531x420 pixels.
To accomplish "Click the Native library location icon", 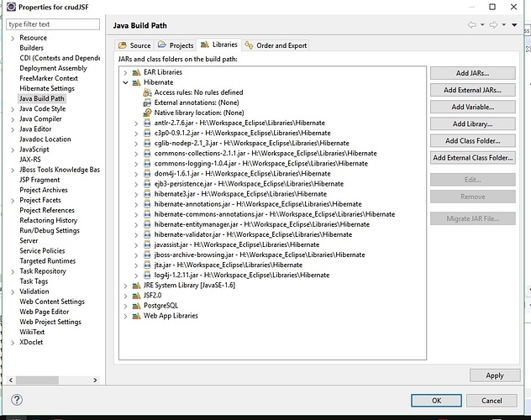I will [x=148, y=113].
